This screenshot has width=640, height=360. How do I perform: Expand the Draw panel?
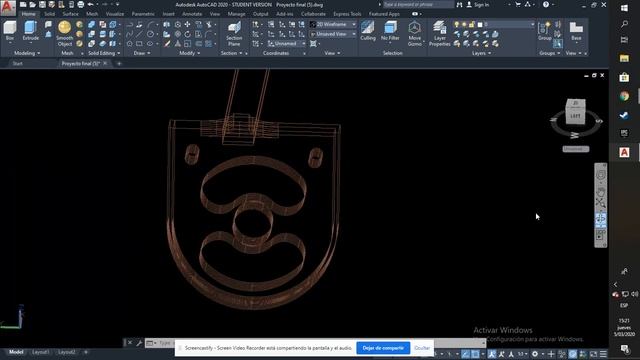pyautogui.click(x=142, y=53)
